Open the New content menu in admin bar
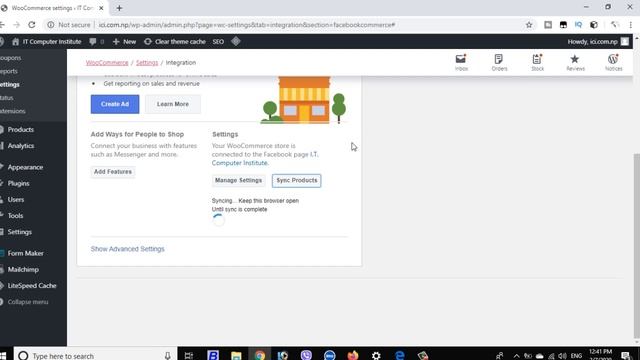 tap(124, 42)
